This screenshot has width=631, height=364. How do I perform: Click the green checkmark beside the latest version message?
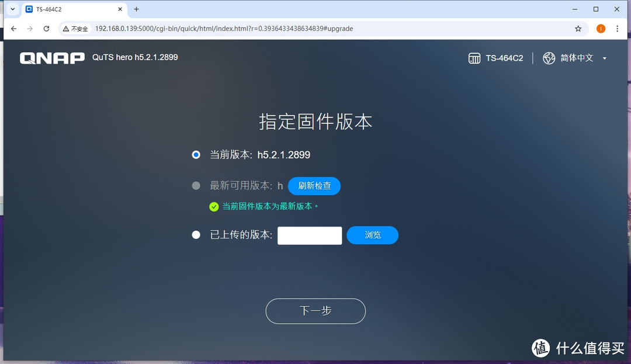(213, 207)
